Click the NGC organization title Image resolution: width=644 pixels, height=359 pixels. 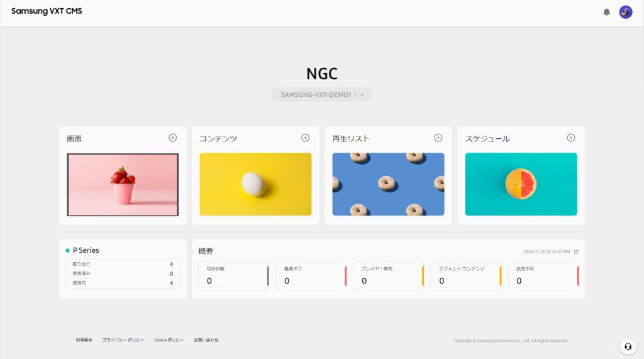(322, 74)
